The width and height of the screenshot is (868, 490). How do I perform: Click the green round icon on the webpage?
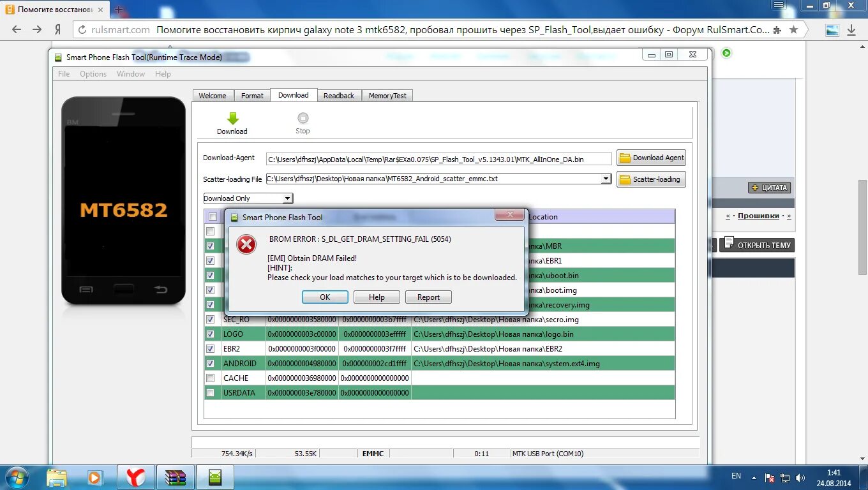[x=726, y=53]
